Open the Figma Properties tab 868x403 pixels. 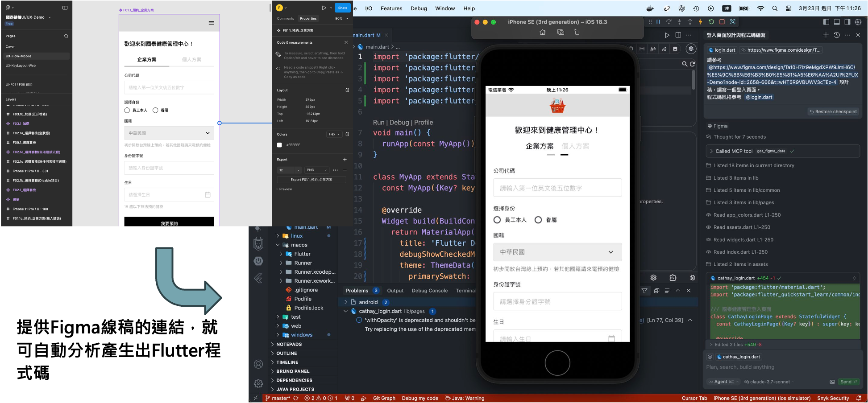pyautogui.click(x=308, y=19)
